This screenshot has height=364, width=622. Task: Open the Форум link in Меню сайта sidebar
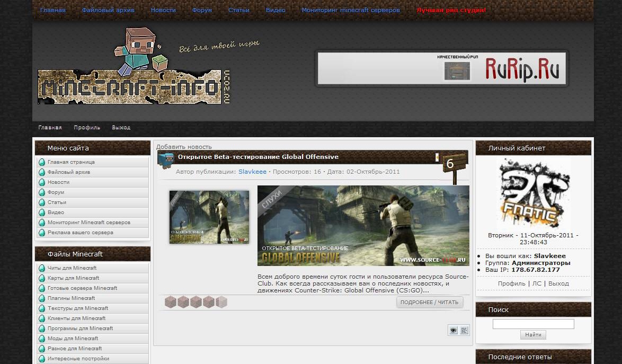56,192
